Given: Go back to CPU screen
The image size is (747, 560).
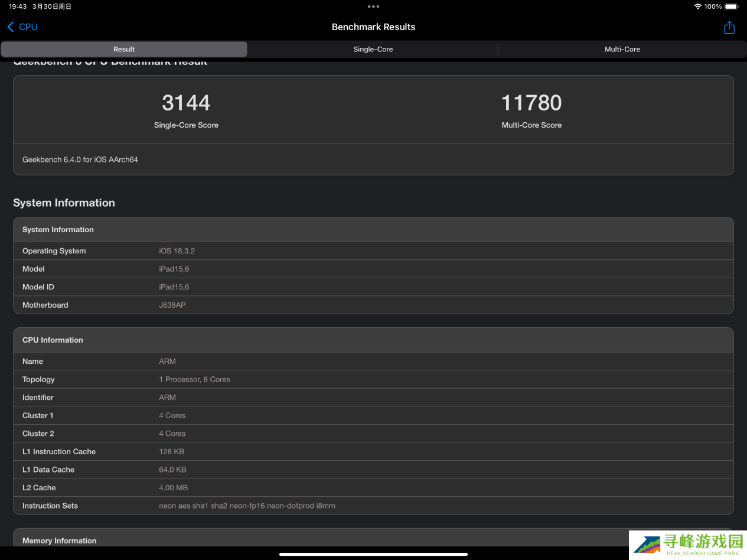Looking at the screenshot, I should pos(22,27).
